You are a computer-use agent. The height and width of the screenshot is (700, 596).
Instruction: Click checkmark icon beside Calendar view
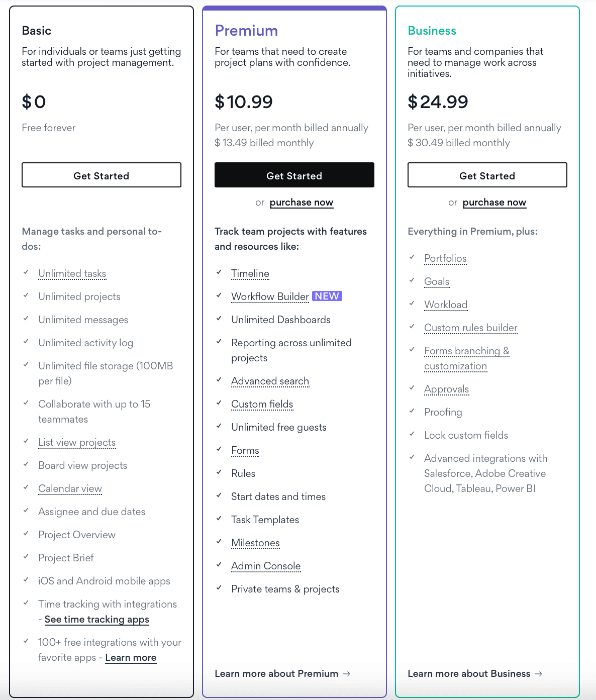(26, 487)
